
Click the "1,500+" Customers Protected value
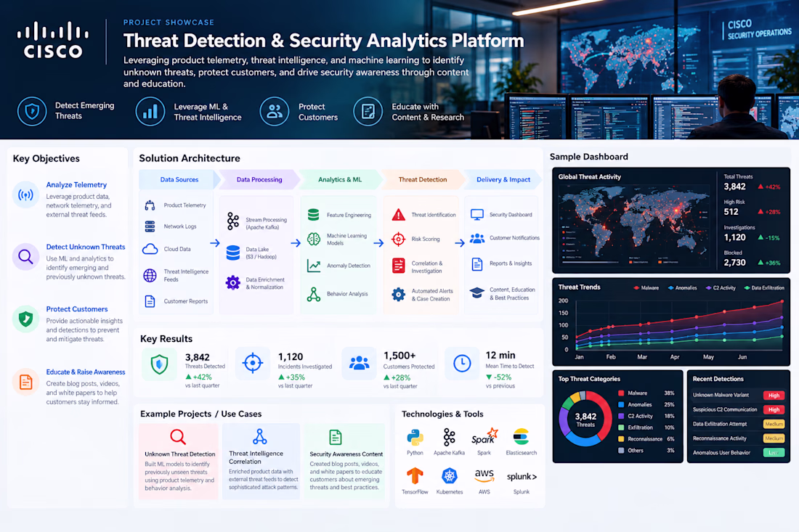click(399, 356)
